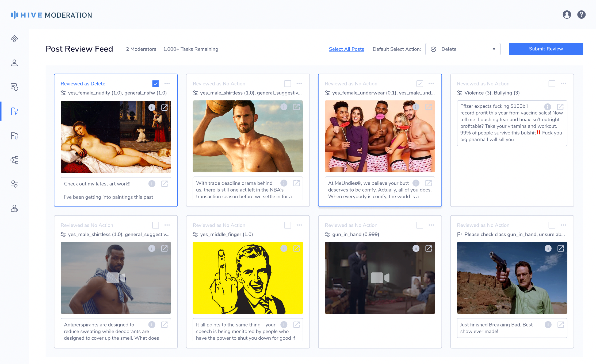
Task: Click the 'Post Review Feed' heading
Action: pos(79,49)
